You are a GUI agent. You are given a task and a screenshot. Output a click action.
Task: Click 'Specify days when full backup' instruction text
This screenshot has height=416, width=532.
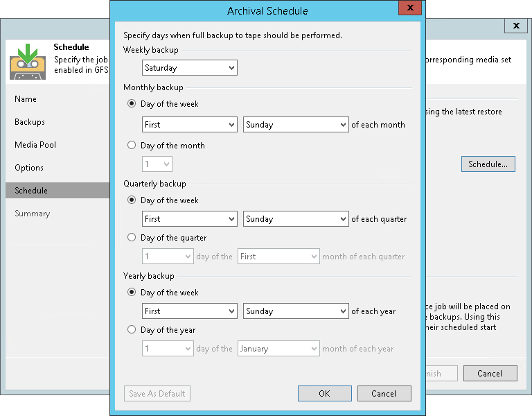click(233, 35)
